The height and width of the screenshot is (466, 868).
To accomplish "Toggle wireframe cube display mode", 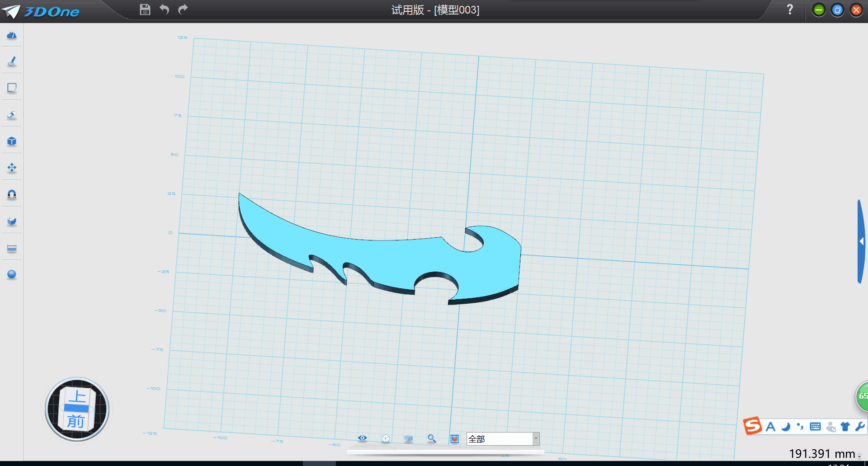I will click(x=385, y=438).
